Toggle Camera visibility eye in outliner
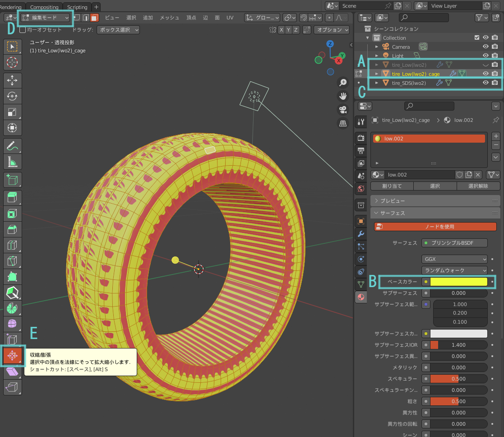 tap(486, 46)
